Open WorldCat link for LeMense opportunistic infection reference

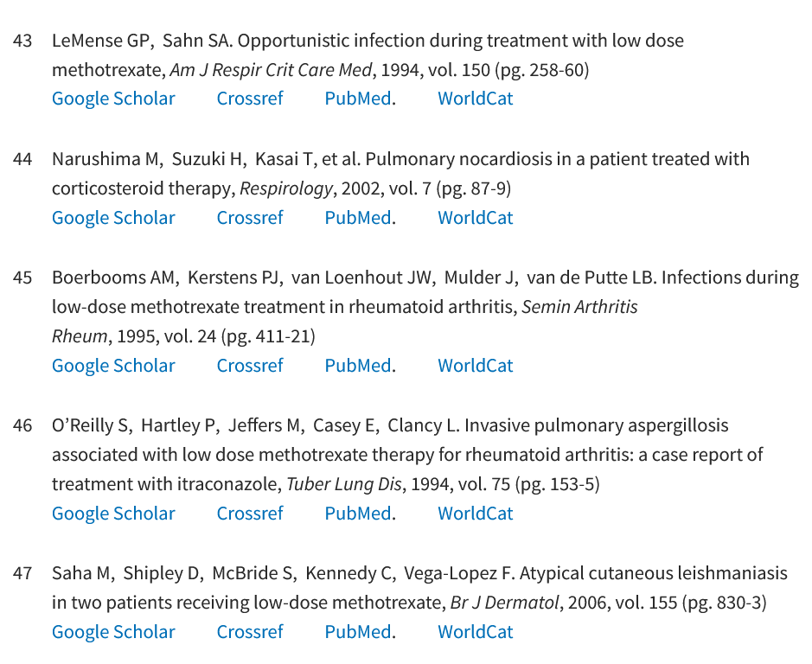tap(475, 99)
